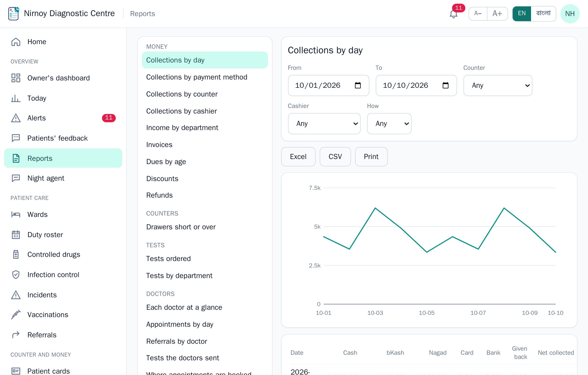Increase font size with A+ button

(497, 13)
